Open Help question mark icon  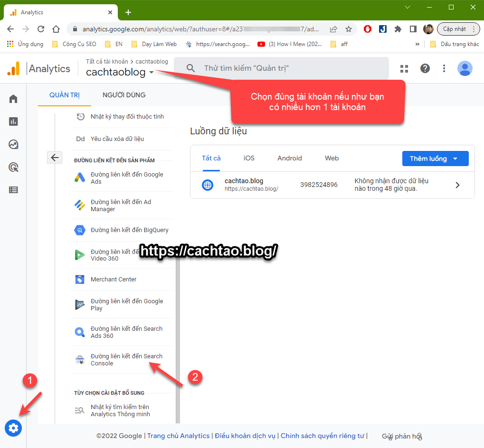[x=425, y=68]
